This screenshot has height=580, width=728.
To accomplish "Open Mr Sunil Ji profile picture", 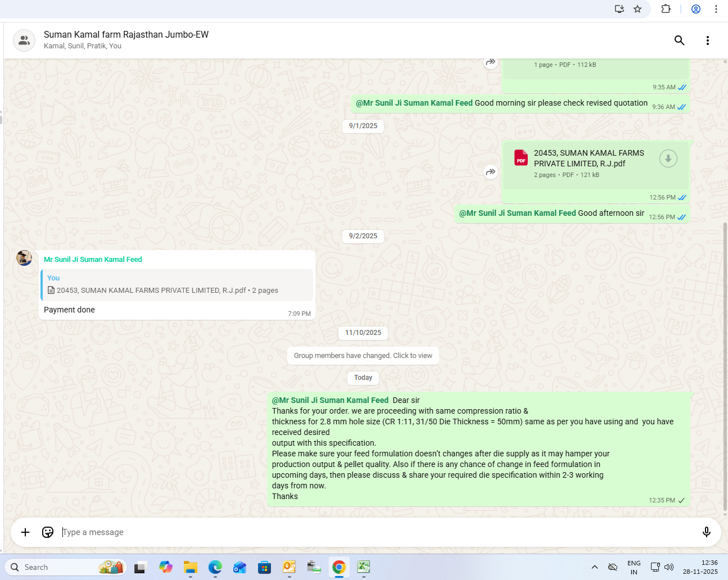I will coord(24,258).
